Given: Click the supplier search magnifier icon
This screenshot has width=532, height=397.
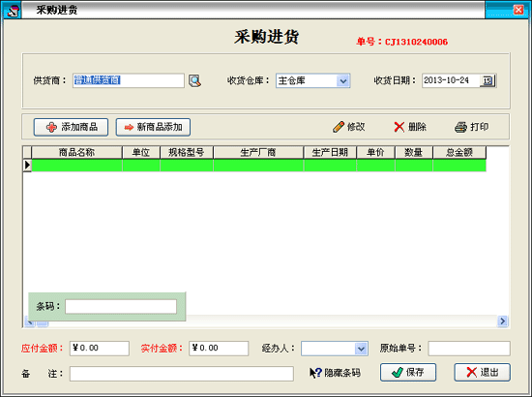Looking at the screenshot, I should 194,80.
